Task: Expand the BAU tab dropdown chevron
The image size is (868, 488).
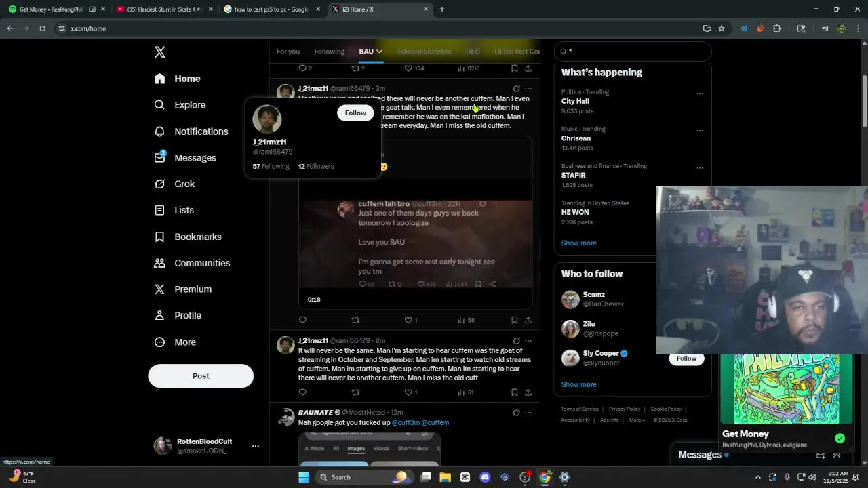Action: coord(379,52)
